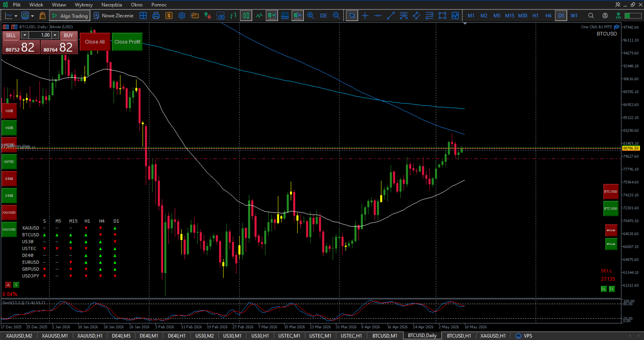The height and width of the screenshot is (340, 644).
Task: Expand the indicators list dropdown arrow
Action: [32, 16]
